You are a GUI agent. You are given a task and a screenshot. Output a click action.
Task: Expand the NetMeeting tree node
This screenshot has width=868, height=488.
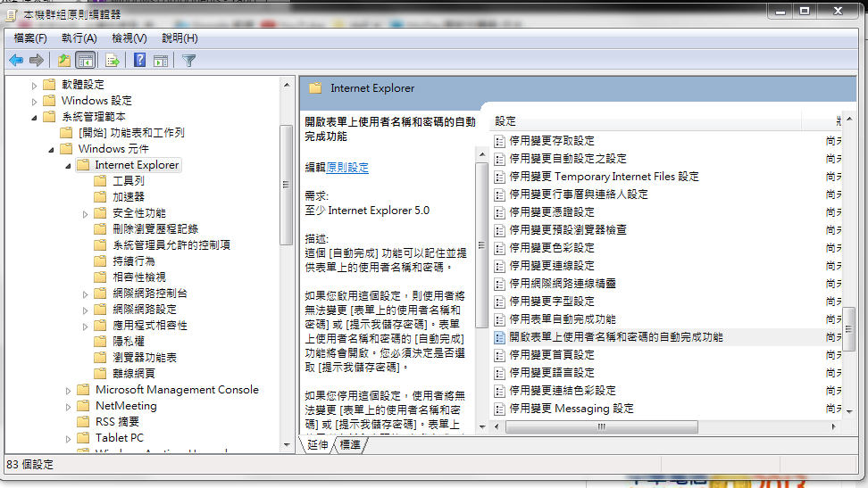68,407
